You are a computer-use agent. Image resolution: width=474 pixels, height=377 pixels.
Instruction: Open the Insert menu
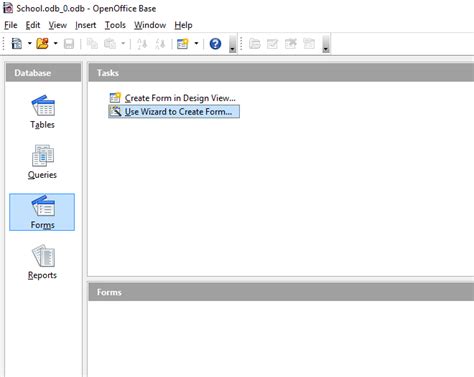click(x=86, y=25)
